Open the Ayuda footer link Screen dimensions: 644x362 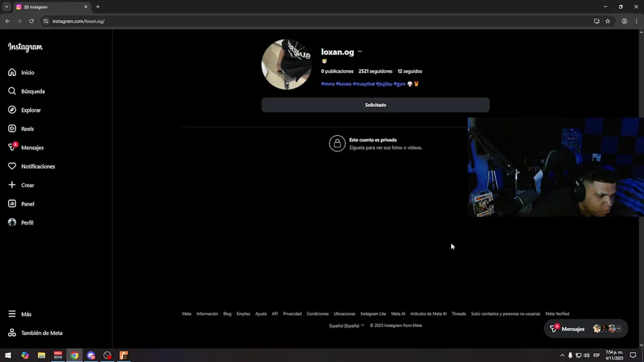261,314
